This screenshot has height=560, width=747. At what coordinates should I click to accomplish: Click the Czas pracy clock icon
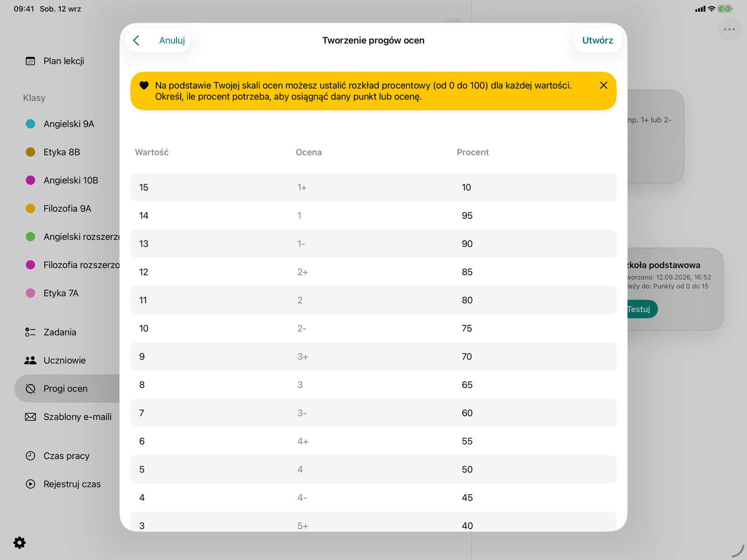(30, 456)
